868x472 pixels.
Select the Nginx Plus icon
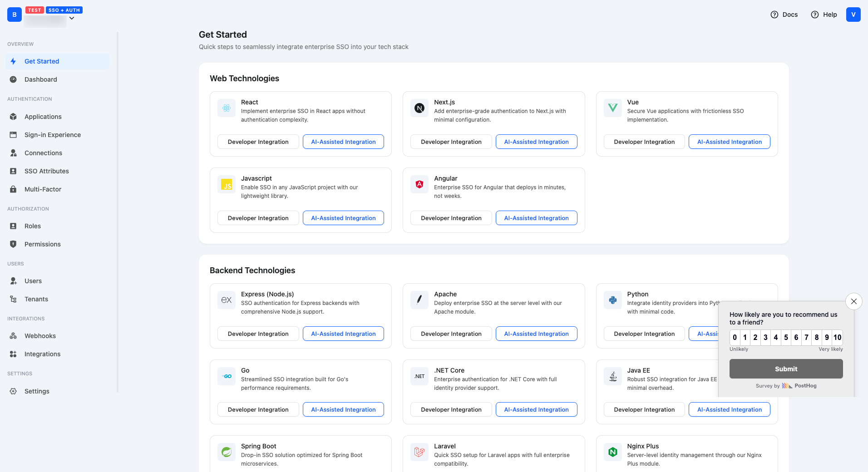[x=612, y=452]
